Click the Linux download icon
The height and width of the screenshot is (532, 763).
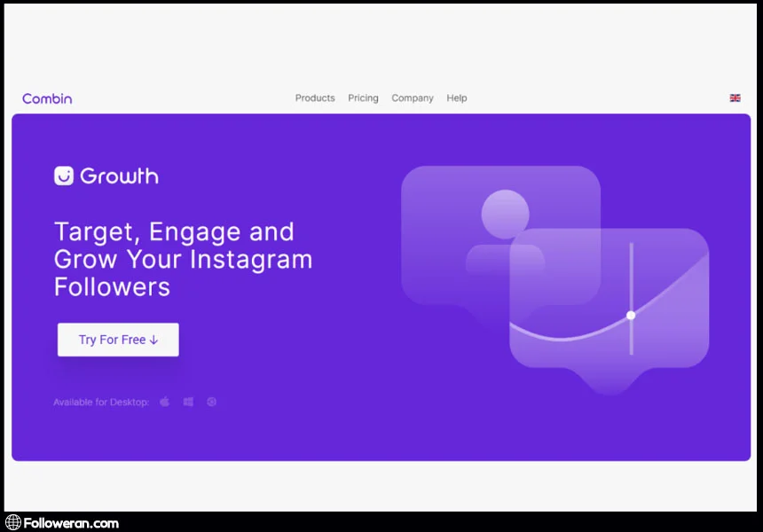coord(212,403)
